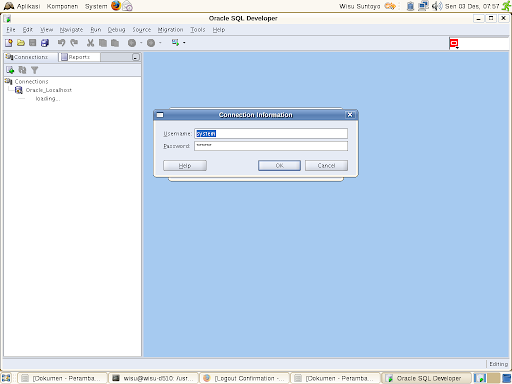This screenshot has height=384, width=512.
Task: Switch to Logout Confirmation taskbar item
Action: point(245,378)
